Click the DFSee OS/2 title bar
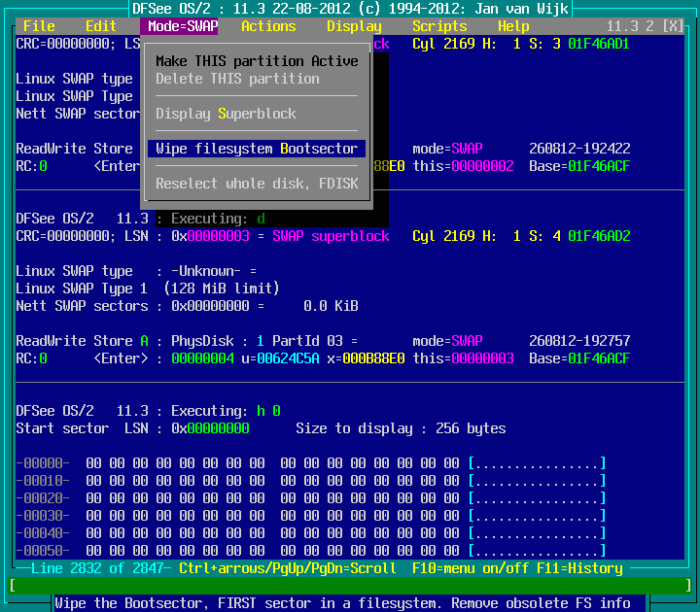This screenshot has height=612, width=700. pyautogui.click(x=350, y=8)
